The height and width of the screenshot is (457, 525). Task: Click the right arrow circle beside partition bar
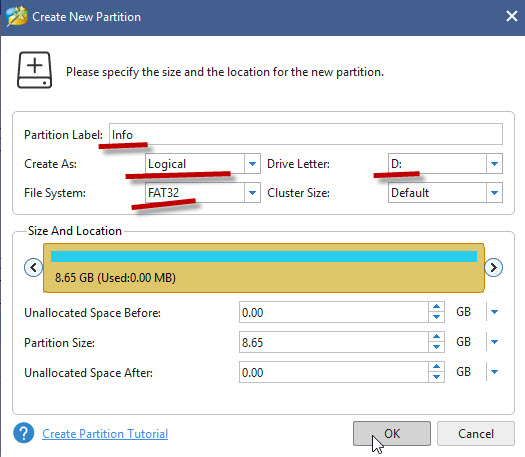click(493, 268)
